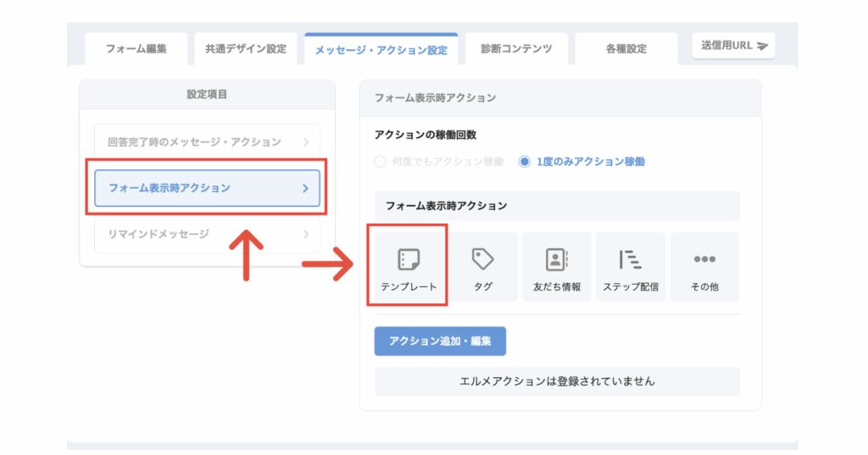The width and height of the screenshot is (868, 455).
Task: Click the アクション追加・編集 button
Action: [x=440, y=341]
